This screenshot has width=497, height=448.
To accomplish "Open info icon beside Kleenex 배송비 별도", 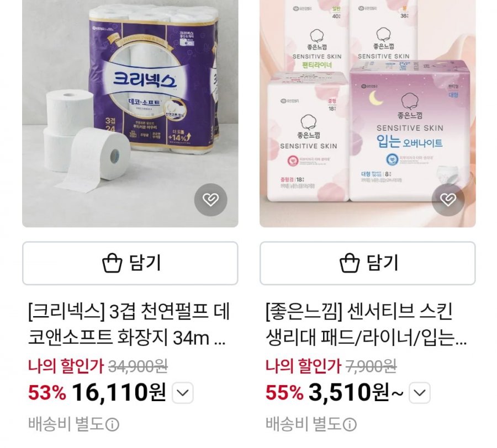I will (112, 425).
